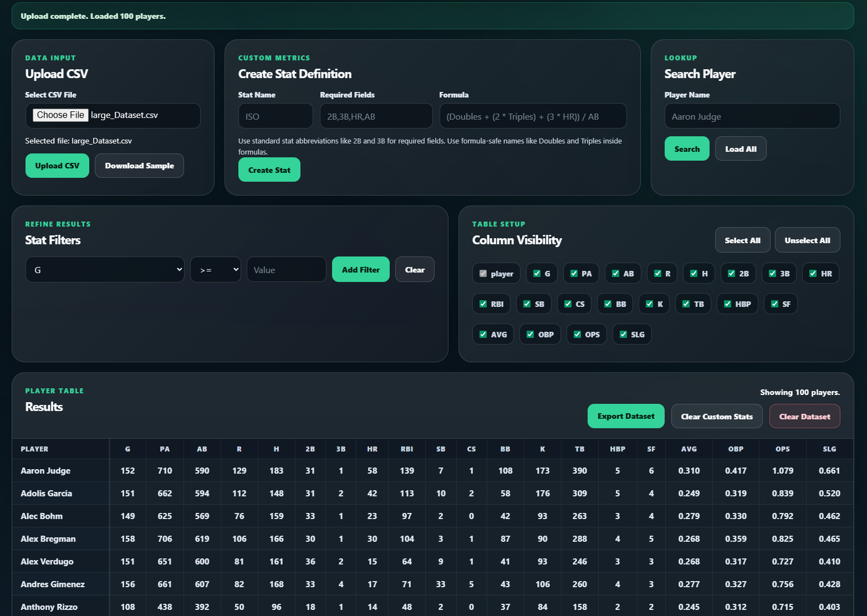
Task: Select the Aaron Judge row name
Action: coord(45,470)
